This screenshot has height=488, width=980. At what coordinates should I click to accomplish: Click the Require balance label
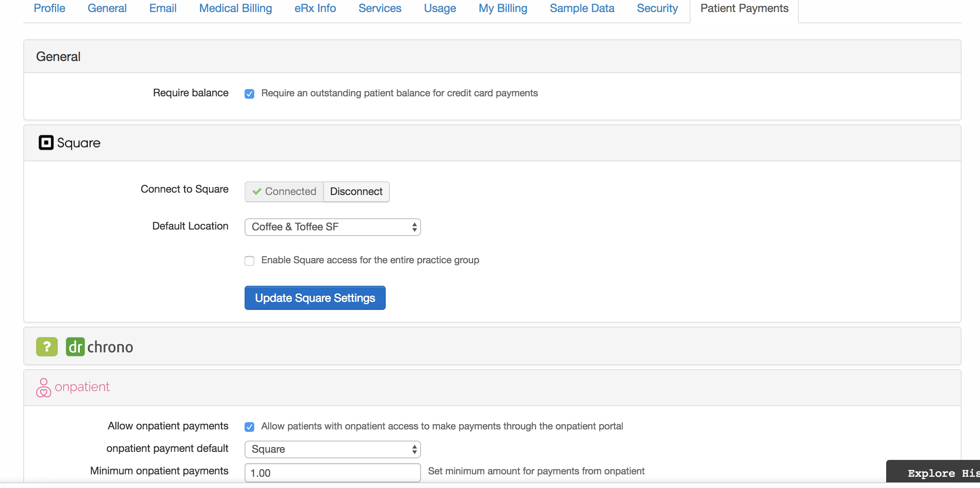(x=190, y=93)
